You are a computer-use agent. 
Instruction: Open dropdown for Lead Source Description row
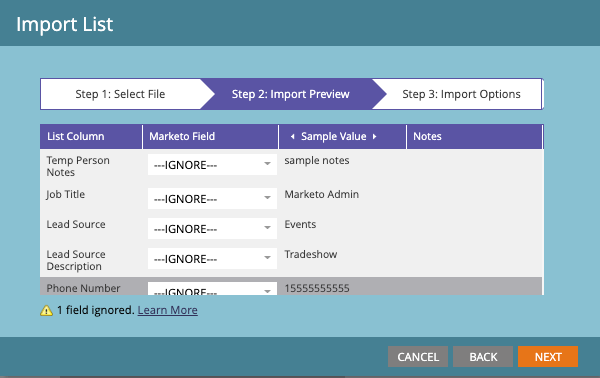(x=212, y=259)
